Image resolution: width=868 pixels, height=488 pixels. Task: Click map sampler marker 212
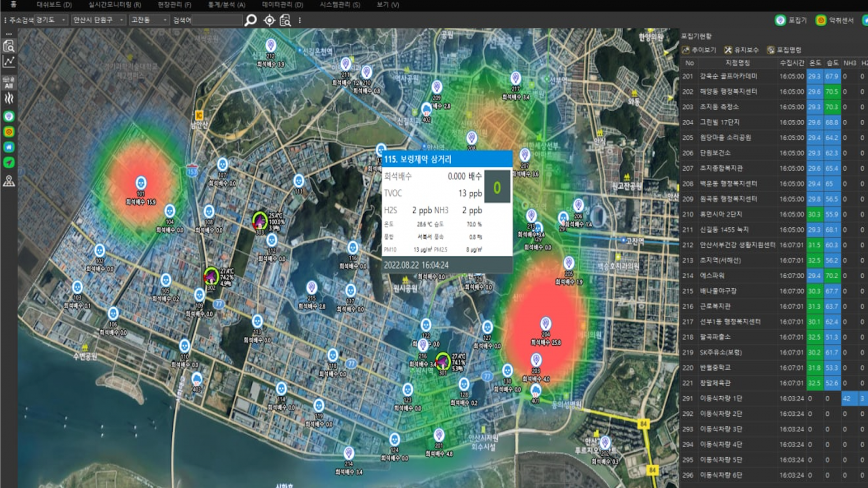(x=271, y=46)
